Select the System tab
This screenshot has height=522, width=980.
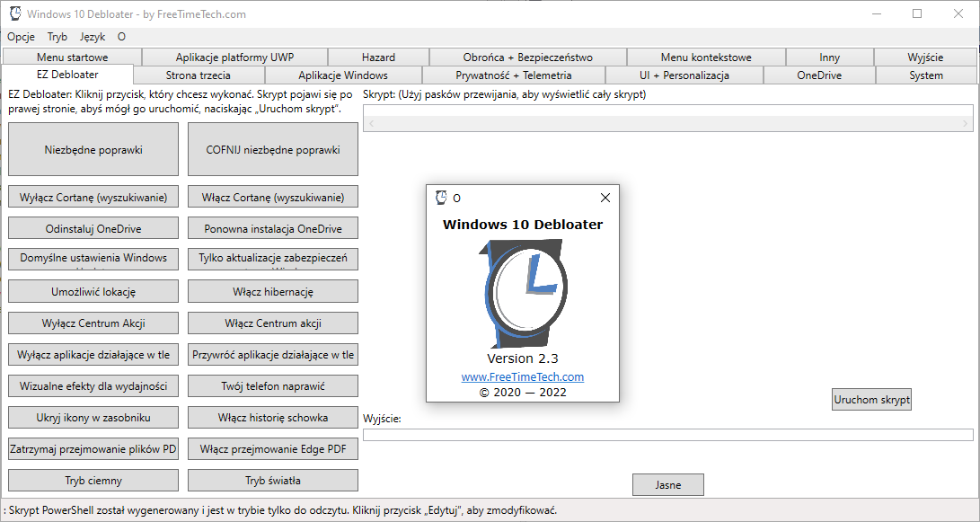926,75
